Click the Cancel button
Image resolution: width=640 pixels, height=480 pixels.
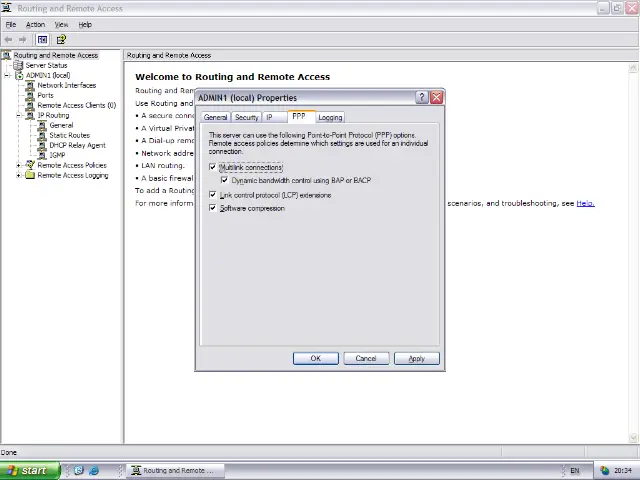point(366,358)
